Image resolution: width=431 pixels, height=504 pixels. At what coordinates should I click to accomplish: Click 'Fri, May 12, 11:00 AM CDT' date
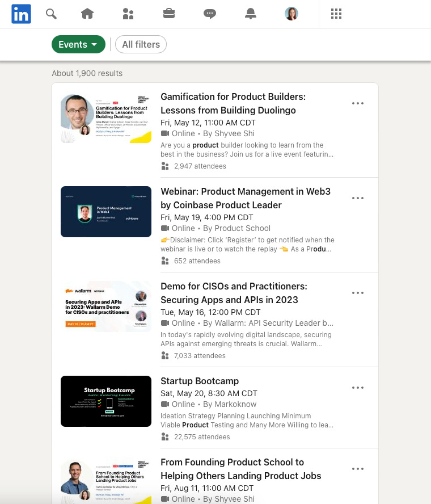click(208, 123)
